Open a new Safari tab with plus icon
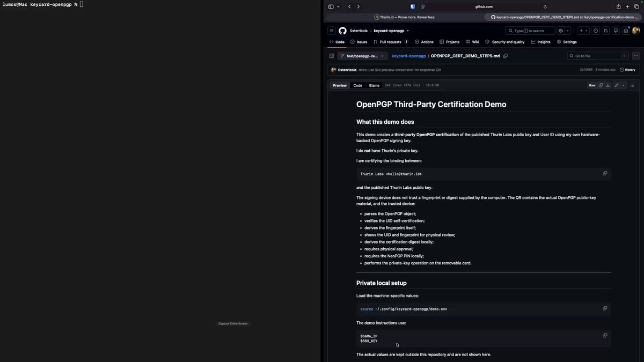 coord(627,6)
